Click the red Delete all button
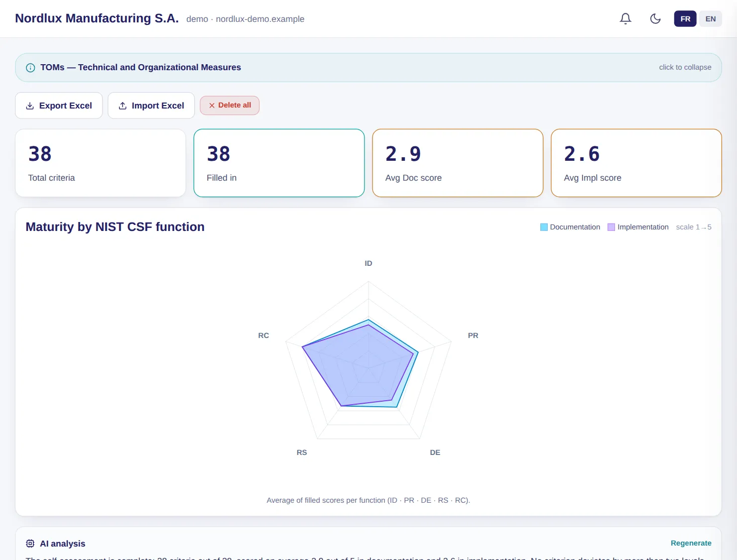Viewport: 737px width, 560px height. 230,106
